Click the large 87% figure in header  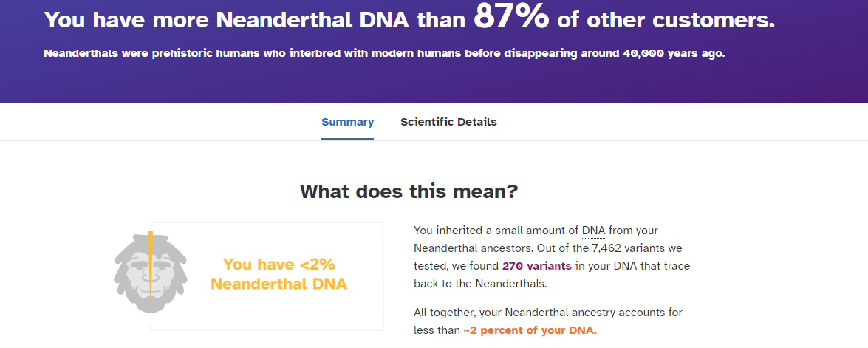(511, 16)
